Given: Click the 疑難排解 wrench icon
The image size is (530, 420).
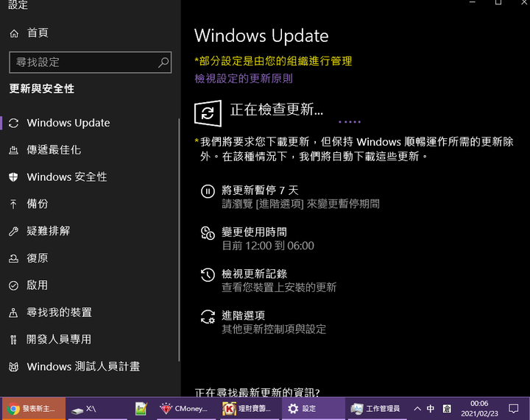Looking at the screenshot, I should click(x=13, y=231).
